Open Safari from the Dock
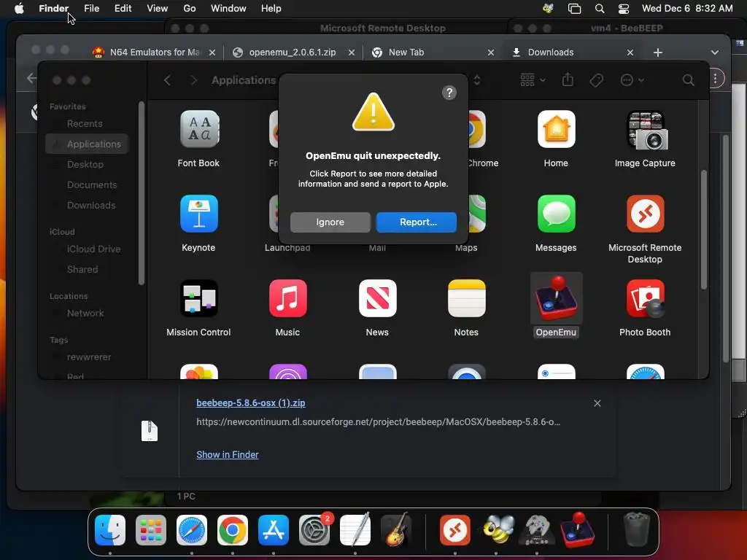This screenshot has height=560, width=747. (x=192, y=530)
